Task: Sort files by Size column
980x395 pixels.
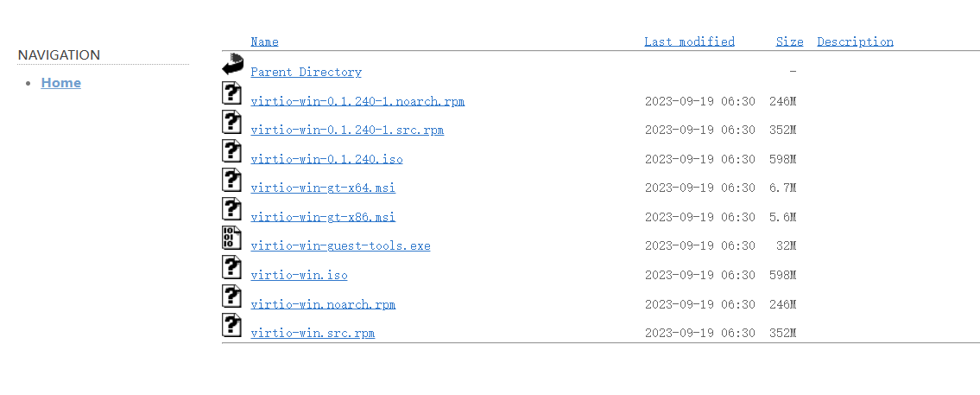Action: (789, 41)
